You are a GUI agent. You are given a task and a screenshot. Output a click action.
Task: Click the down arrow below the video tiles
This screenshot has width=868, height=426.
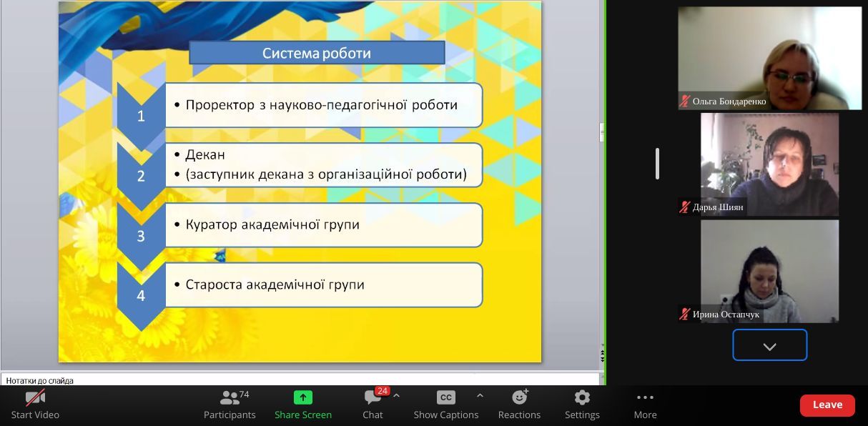click(769, 346)
